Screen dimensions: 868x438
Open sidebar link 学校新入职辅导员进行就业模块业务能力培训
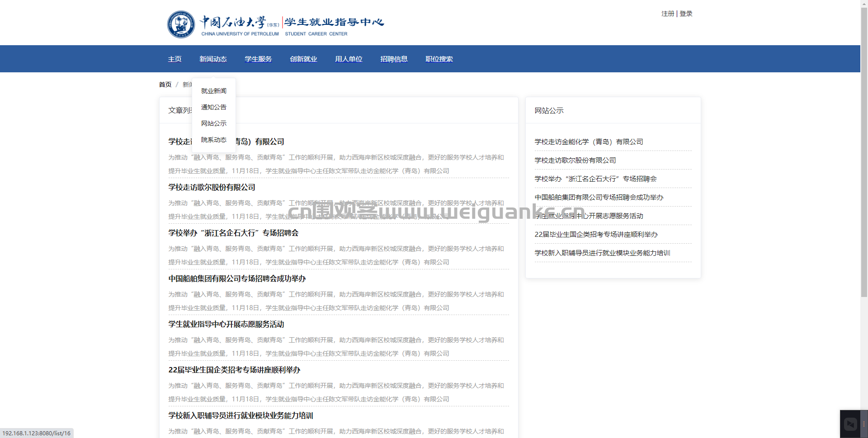602,253
